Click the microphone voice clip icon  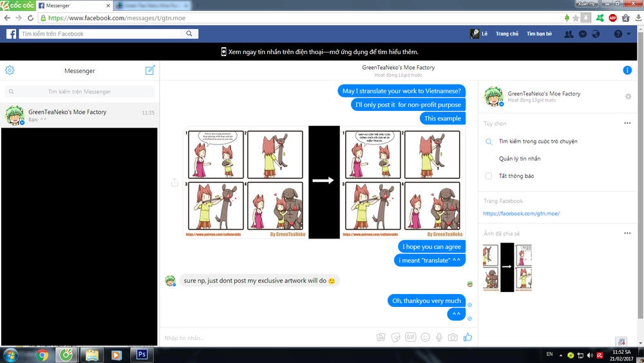[x=439, y=337]
